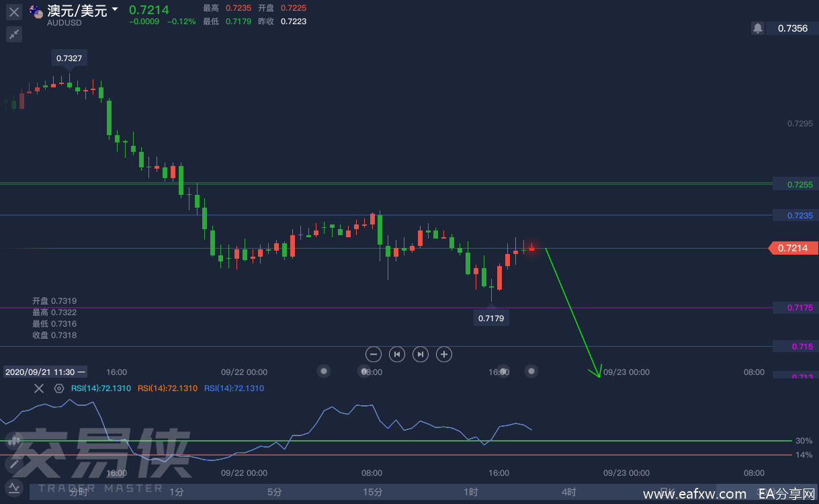Close the AUDUSD chart view

click(14, 11)
